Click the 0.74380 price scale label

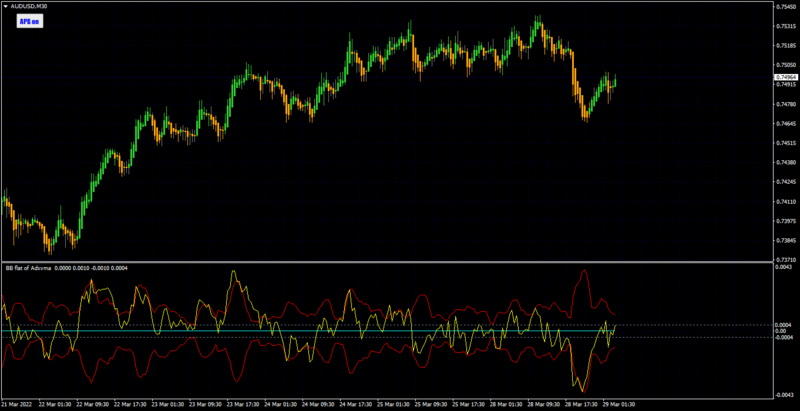pyautogui.click(x=786, y=163)
